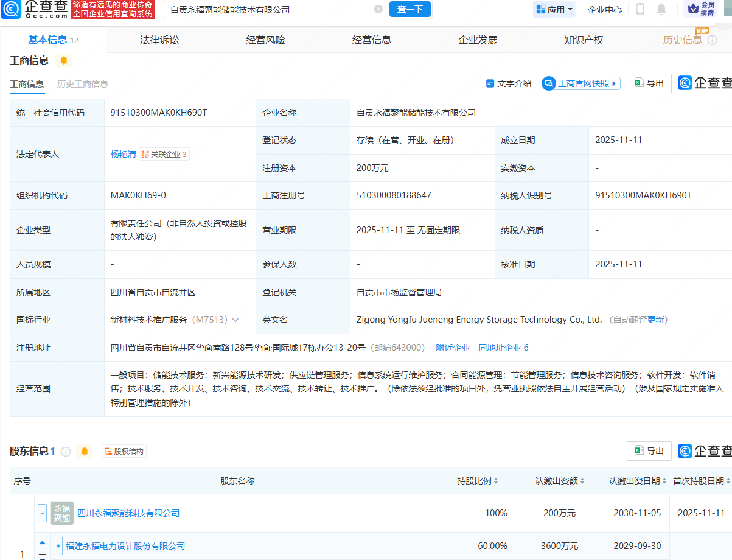732x560 pixels.
Task: Open the 知识产权 tab
Action: (583, 39)
